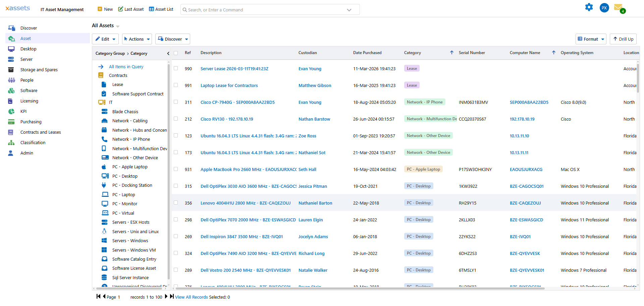Viewport: 644px width, 306px height.
Task: Sort by the Serial Number column sort arrow
Action: tap(452, 52)
